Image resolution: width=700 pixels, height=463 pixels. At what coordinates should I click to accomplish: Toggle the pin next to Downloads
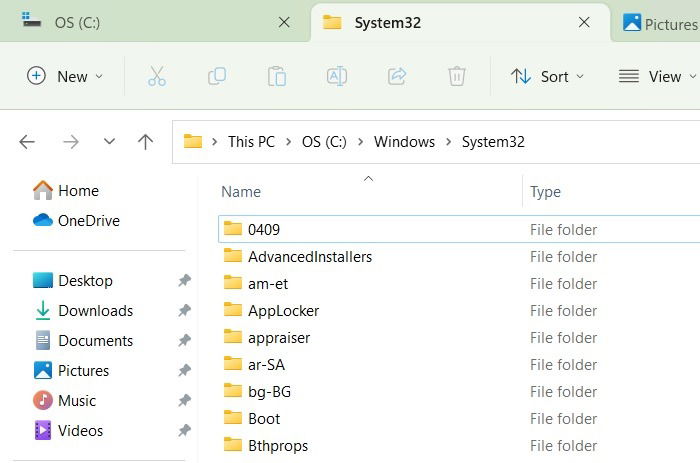[x=184, y=310]
